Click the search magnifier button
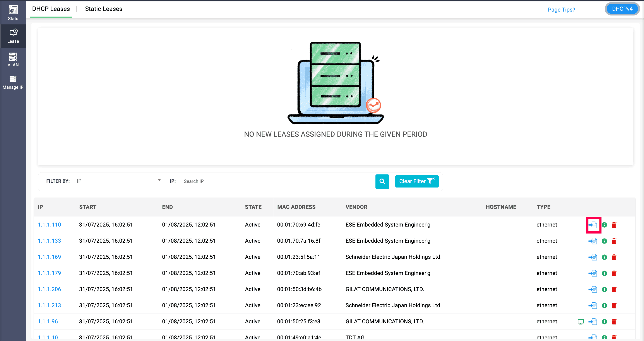 382,181
